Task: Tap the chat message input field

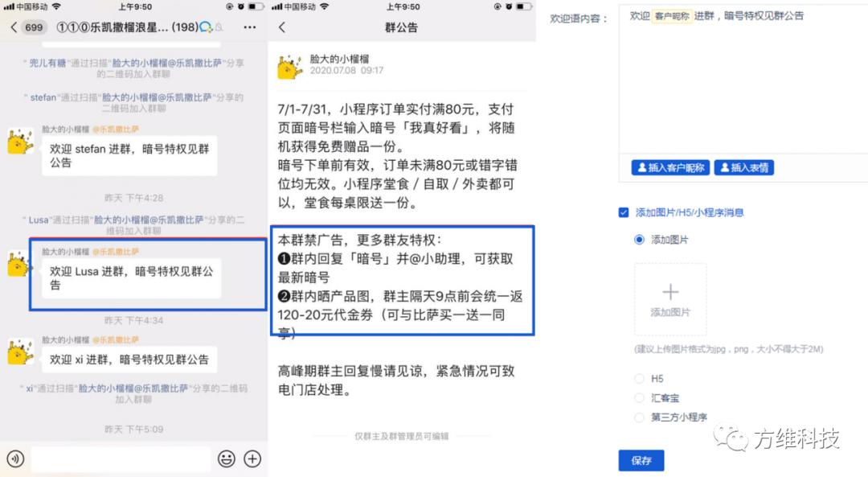Action: pyautogui.click(x=121, y=458)
